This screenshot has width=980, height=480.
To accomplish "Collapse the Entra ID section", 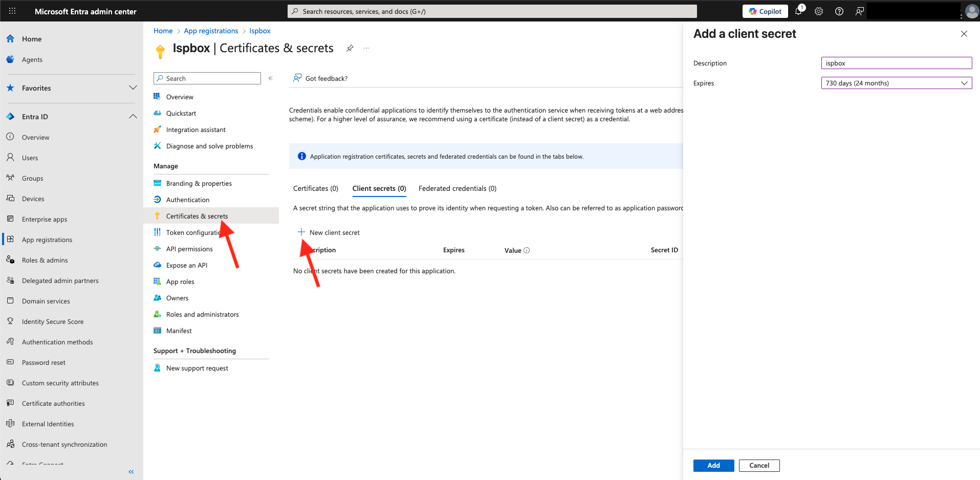I will tap(133, 117).
